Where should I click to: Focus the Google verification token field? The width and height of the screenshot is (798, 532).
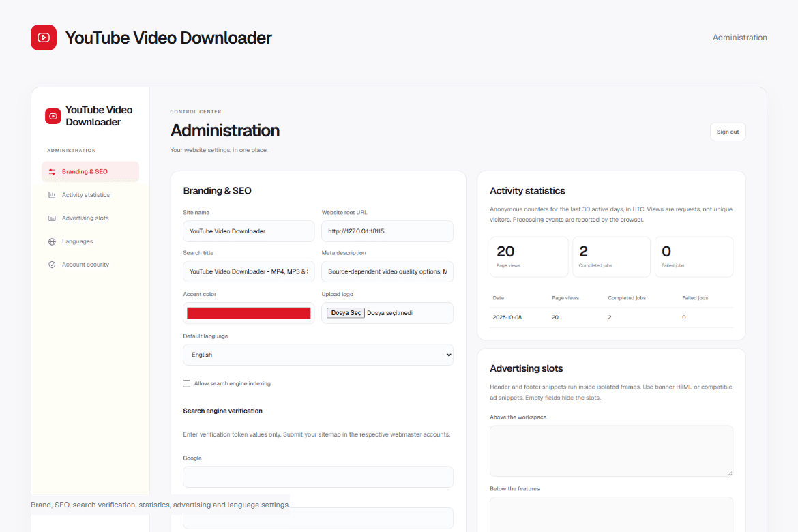tap(318, 477)
